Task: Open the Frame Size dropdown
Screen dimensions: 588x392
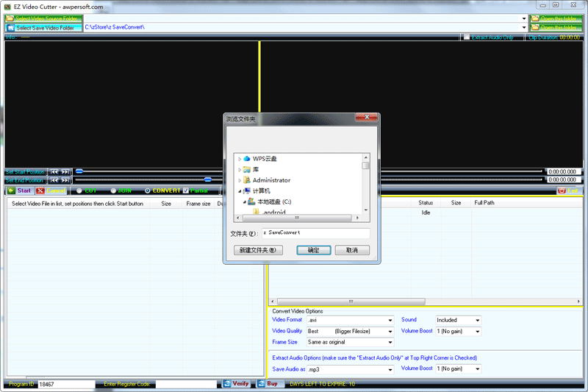Action: pos(390,343)
